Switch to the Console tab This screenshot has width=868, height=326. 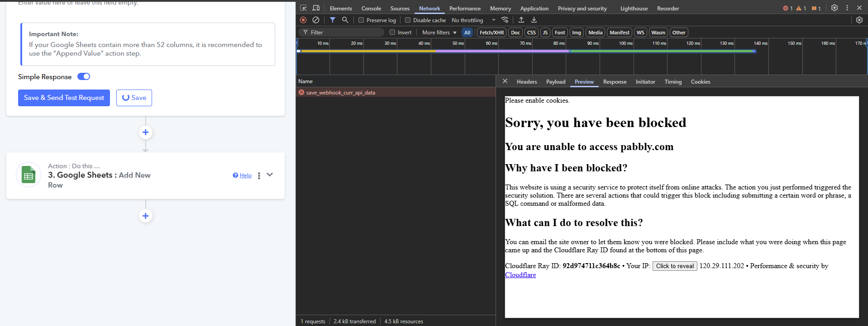371,9
